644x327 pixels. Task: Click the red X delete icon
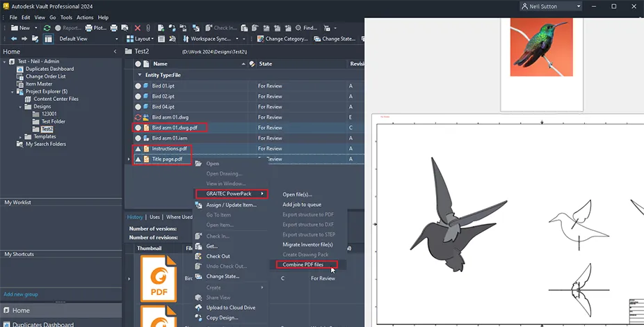click(138, 28)
